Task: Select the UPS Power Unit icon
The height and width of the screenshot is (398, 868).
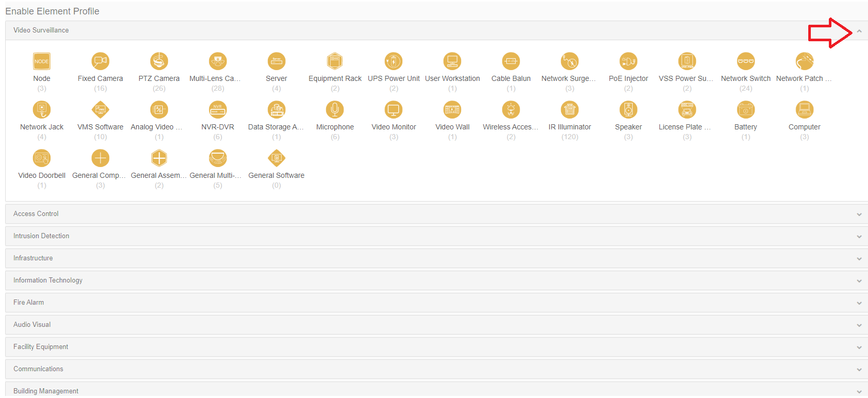Action: (x=394, y=61)
